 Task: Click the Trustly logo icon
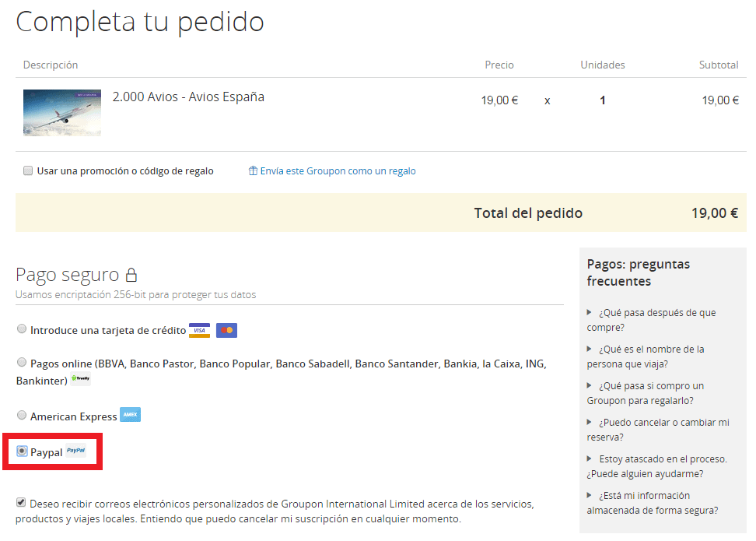(x=81, y=379)
